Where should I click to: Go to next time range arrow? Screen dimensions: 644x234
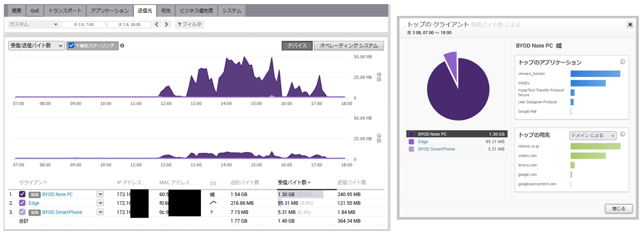click(x=167, y=24)
